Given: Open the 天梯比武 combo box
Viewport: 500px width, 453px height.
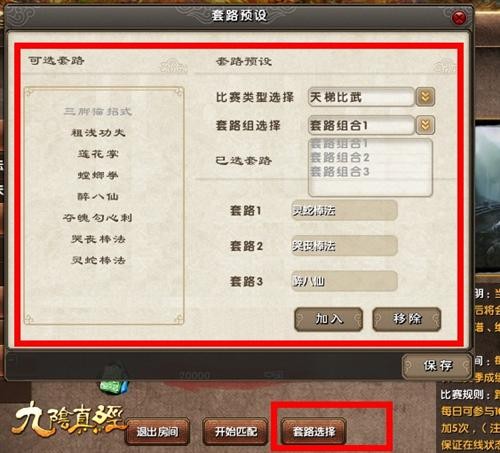Looking at the screenshot, I should coord(361,97).
